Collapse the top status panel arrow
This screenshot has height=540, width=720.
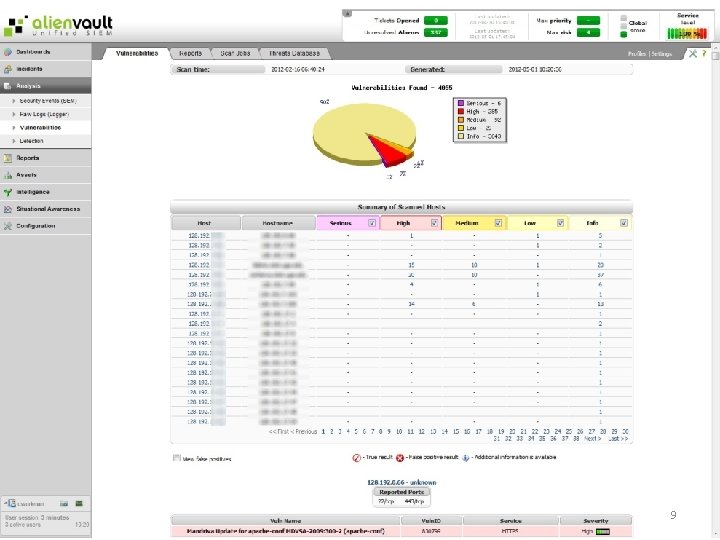(348, 14)
